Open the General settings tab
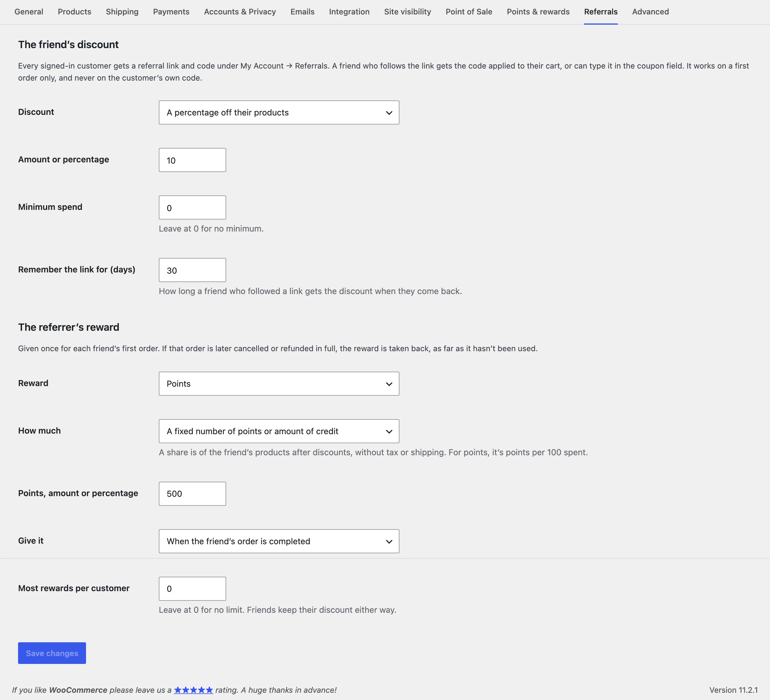Screen dimensions: 770x700 pyautogui.click(x=29, y=12)
